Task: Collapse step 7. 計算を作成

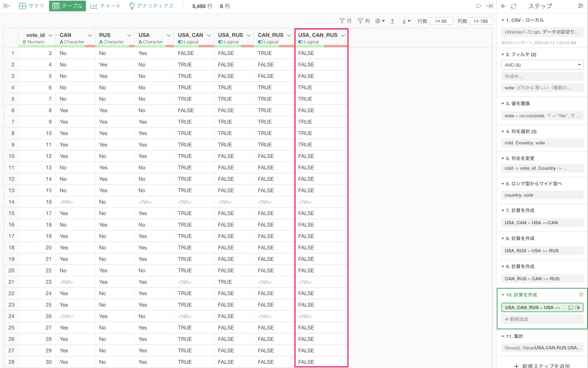Action: (x=503, y=210)
